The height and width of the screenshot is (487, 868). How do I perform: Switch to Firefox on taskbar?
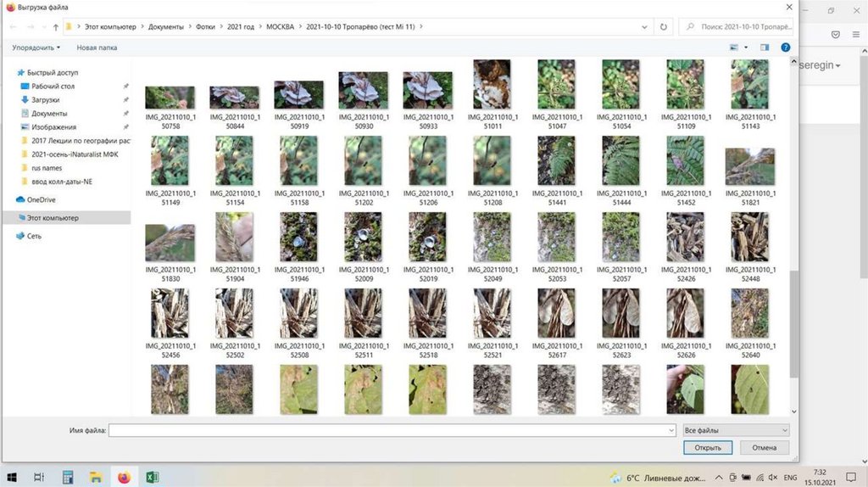(124, 477)
